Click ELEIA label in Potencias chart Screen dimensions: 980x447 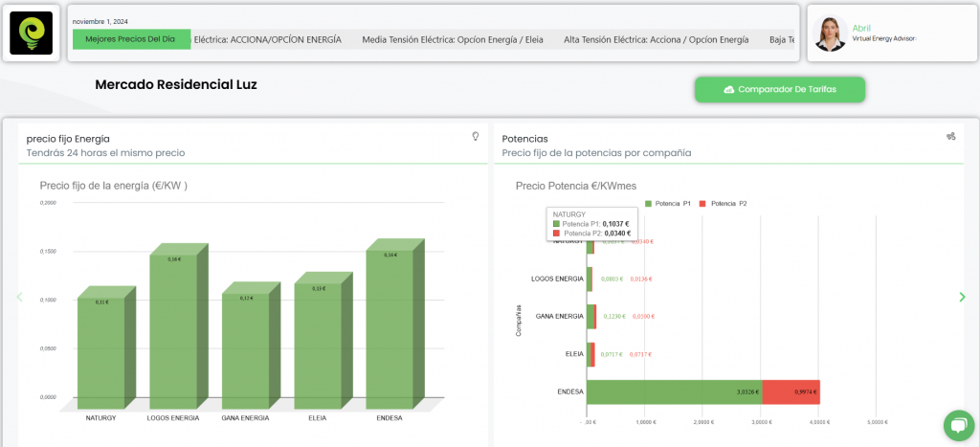pos(576,354)
